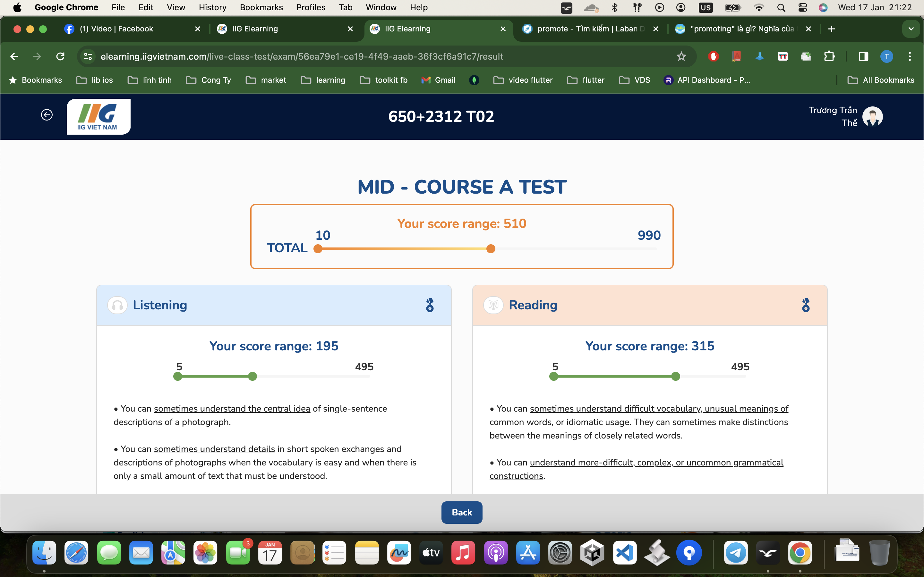This screenshot has height=577, width=924.
Task: Click the Listening medal icon
Action: point(430,305)
